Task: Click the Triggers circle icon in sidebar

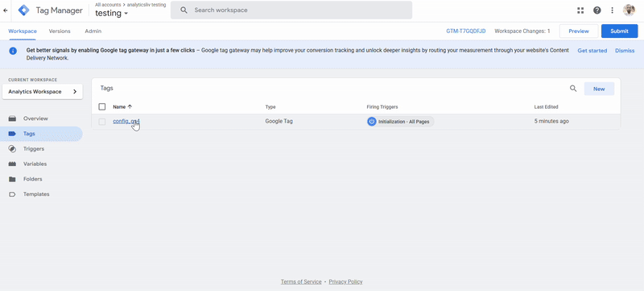Action: click(12, 149)
